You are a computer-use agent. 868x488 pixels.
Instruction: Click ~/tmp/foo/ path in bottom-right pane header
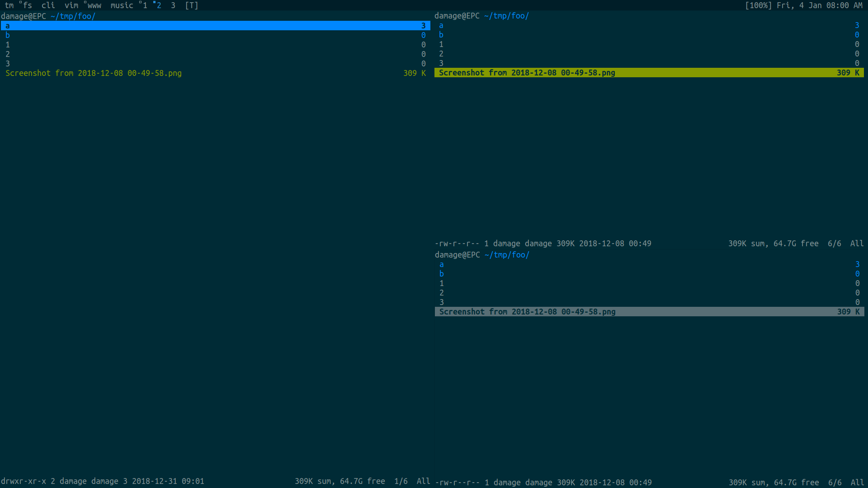(507, 255)
